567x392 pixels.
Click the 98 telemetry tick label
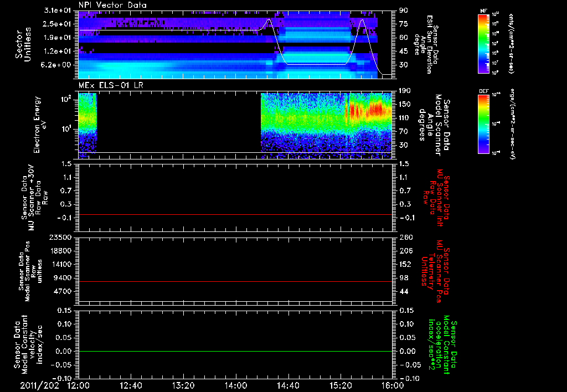404,278
